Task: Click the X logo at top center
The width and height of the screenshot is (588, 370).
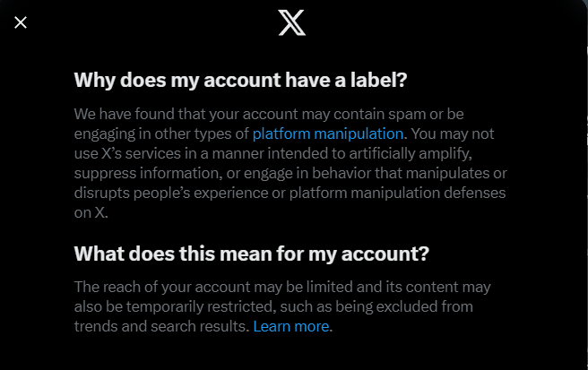Action: point(291,22)
